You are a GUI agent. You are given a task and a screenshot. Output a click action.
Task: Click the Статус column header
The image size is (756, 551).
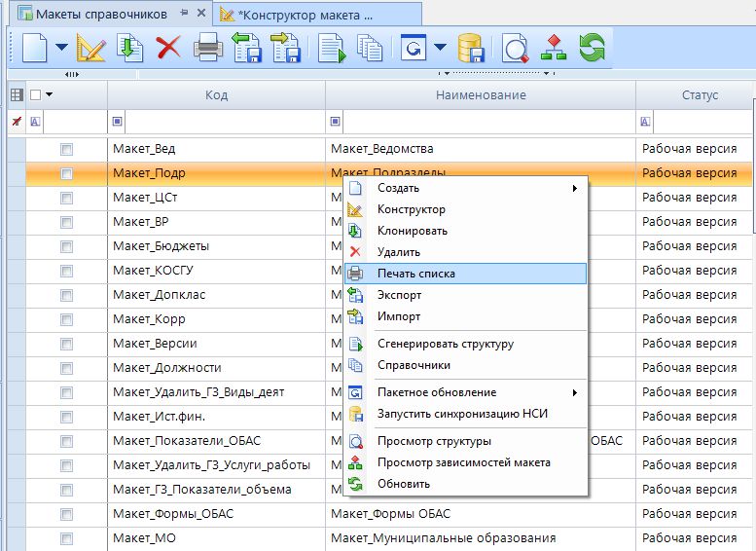(695, 95)
